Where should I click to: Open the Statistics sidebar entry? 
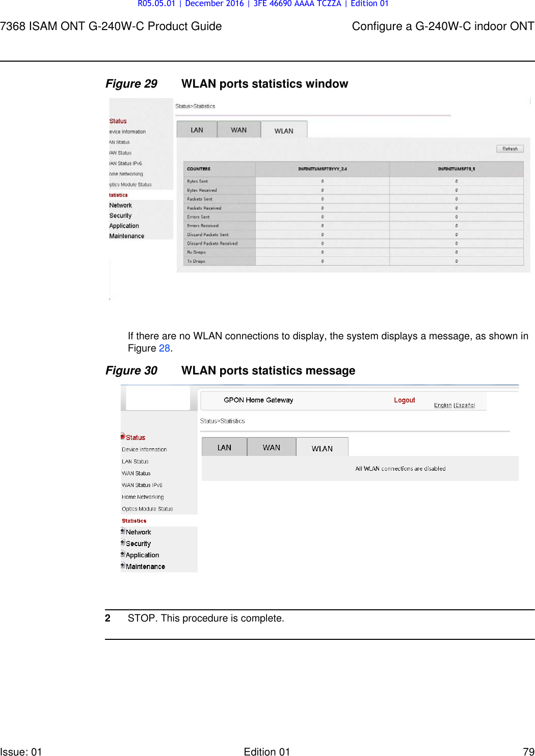[x=133, y=520]
